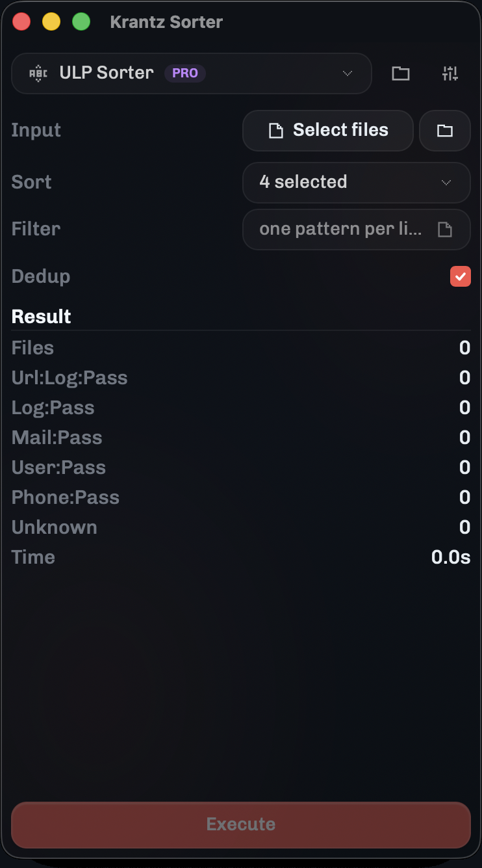Open the settings sliders icon
The height and width of the screenshot is (868, 482).
[450, 73]
